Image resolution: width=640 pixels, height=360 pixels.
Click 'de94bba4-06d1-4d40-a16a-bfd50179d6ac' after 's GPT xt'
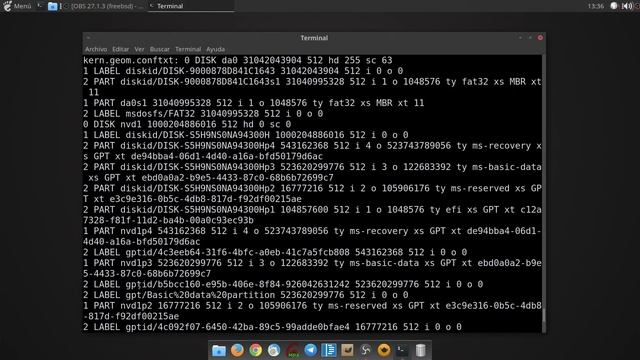point(227,156)
